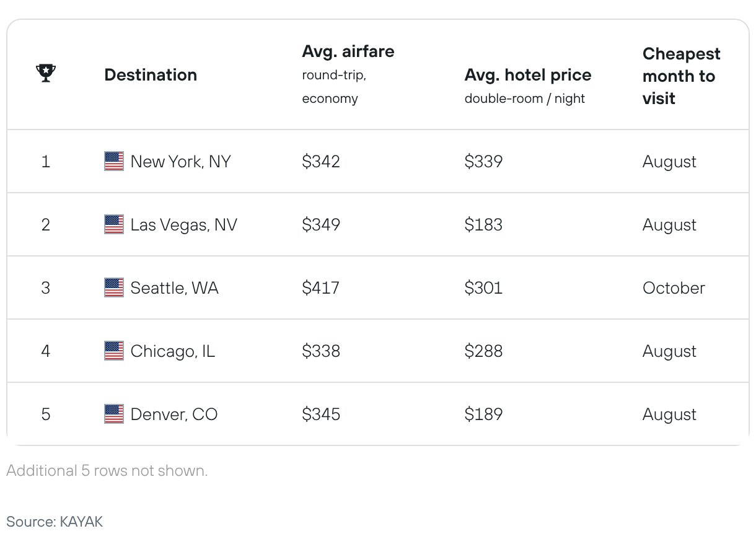Click the October cheapest month cell
This screenshot has height=539, width=756.
(x=674, y=288)
